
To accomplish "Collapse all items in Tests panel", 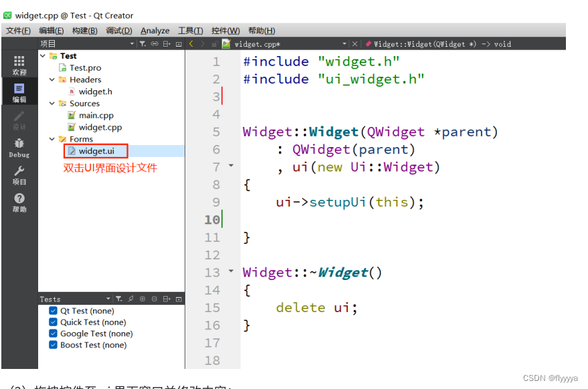I will [155, 299].
